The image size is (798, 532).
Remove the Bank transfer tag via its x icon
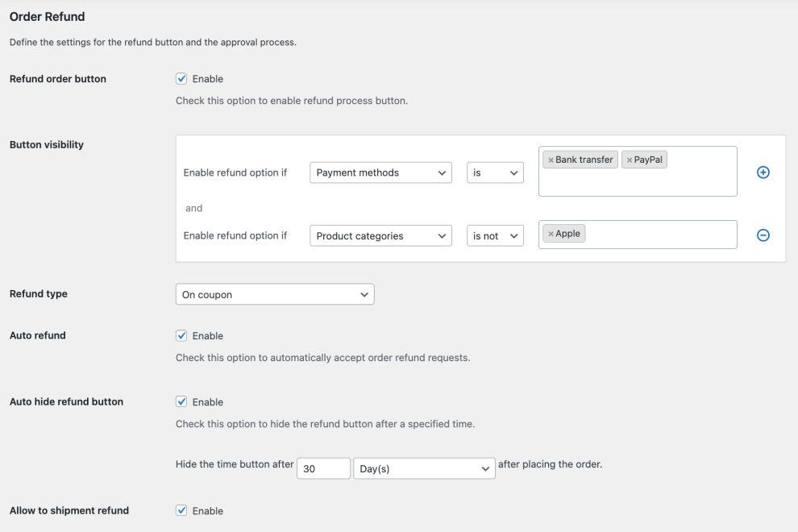coord(550,159)
